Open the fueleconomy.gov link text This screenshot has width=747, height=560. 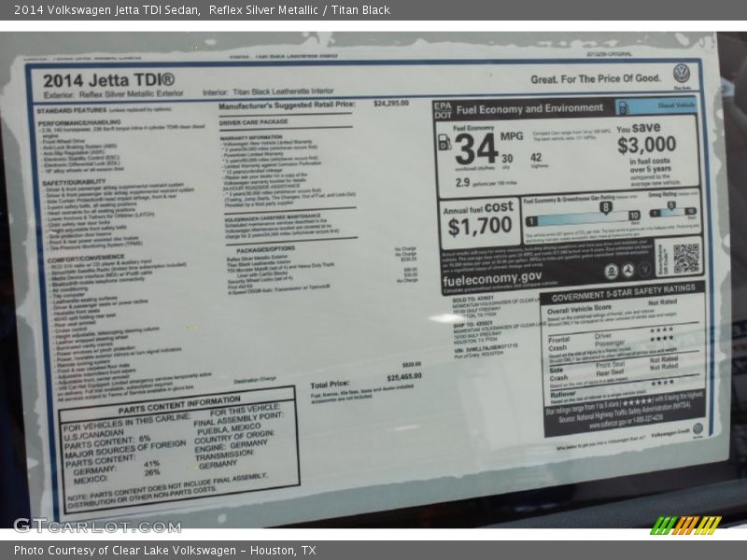click(x=492, y=278)
